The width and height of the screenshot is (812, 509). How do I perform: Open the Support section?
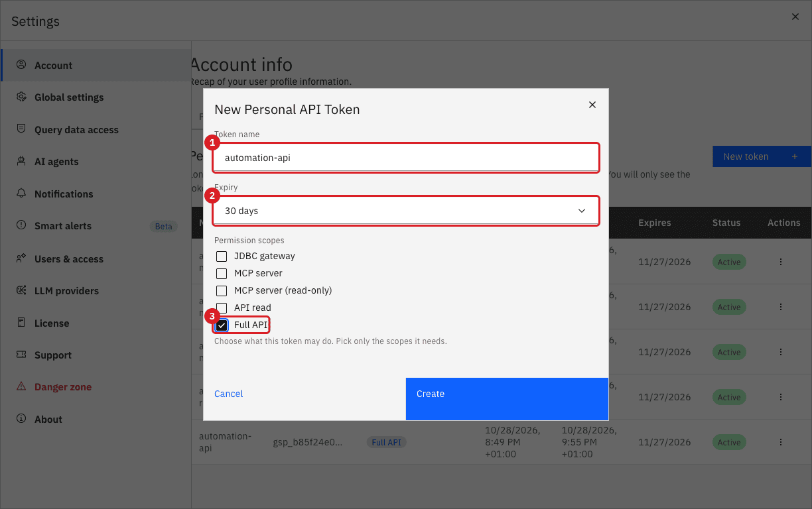[96, 355]
